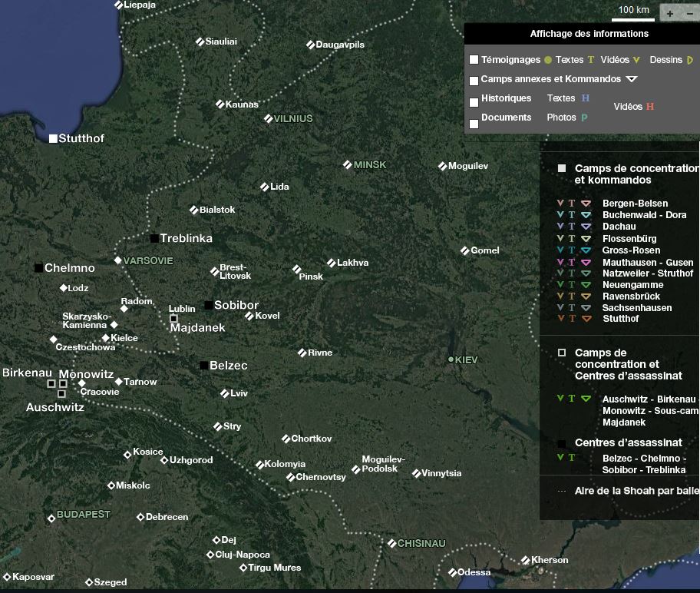700x593 pixels.
Task: Toggle the Camps annexes et Kommandos checkbox
Action: [474, 80]
